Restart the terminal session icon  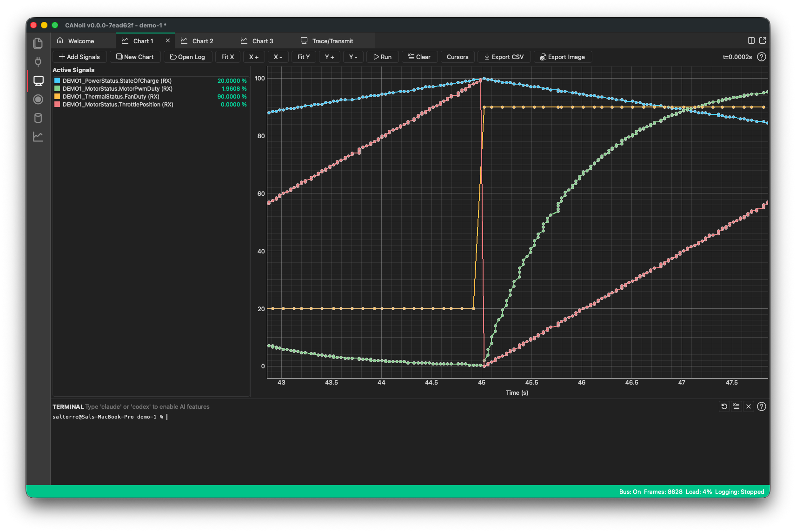click(724, 406)
